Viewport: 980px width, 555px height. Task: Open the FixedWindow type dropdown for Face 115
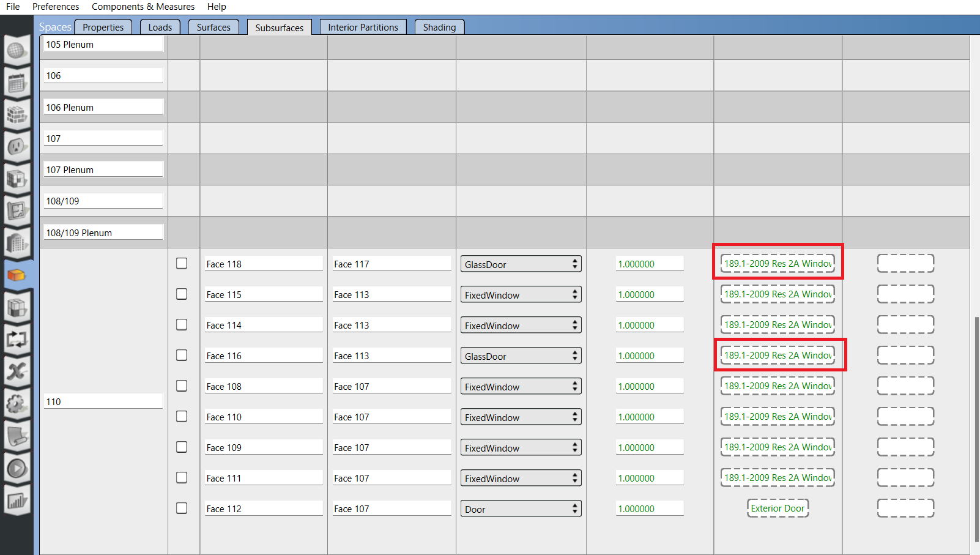521,294
